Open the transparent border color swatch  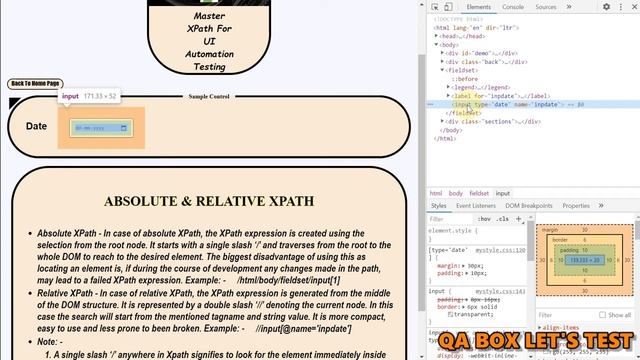point(451,314)
